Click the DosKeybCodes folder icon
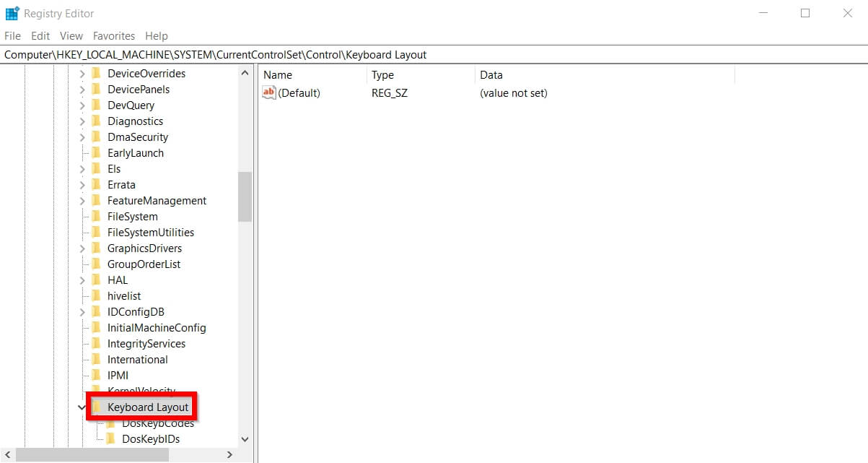868x463 pixels. 110,423
